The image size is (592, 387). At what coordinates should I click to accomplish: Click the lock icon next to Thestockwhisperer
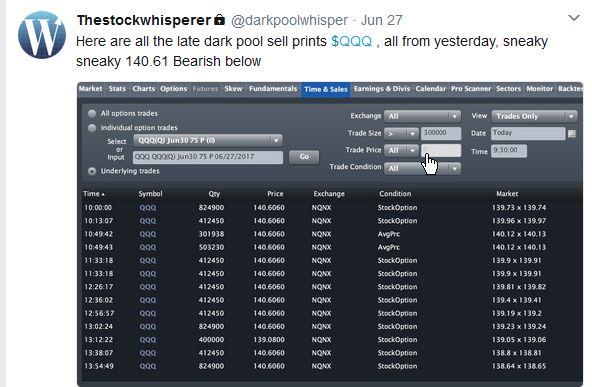pos(219,20)
